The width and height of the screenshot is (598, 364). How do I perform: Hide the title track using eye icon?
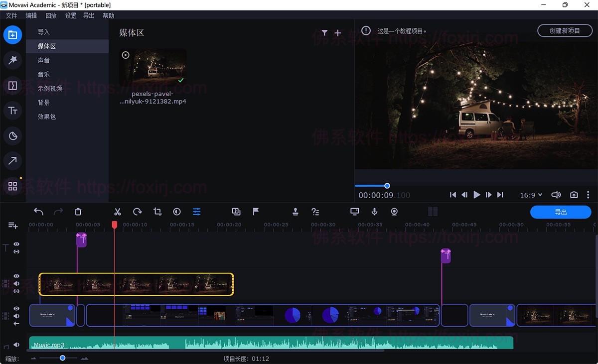click(x=16, y=244)
